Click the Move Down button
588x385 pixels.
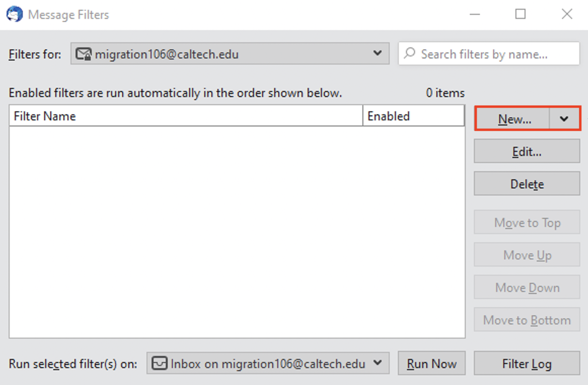527,288
